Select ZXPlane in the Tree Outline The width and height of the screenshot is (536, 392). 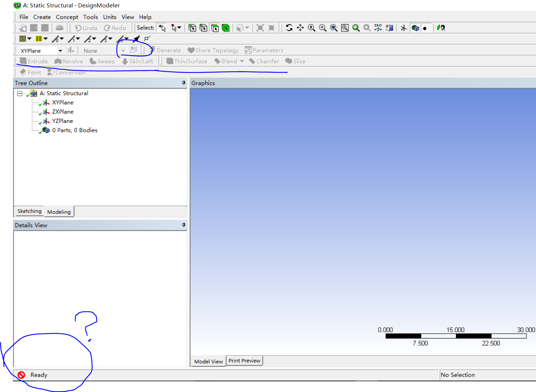pyautogui.click(x=63, y=112)
